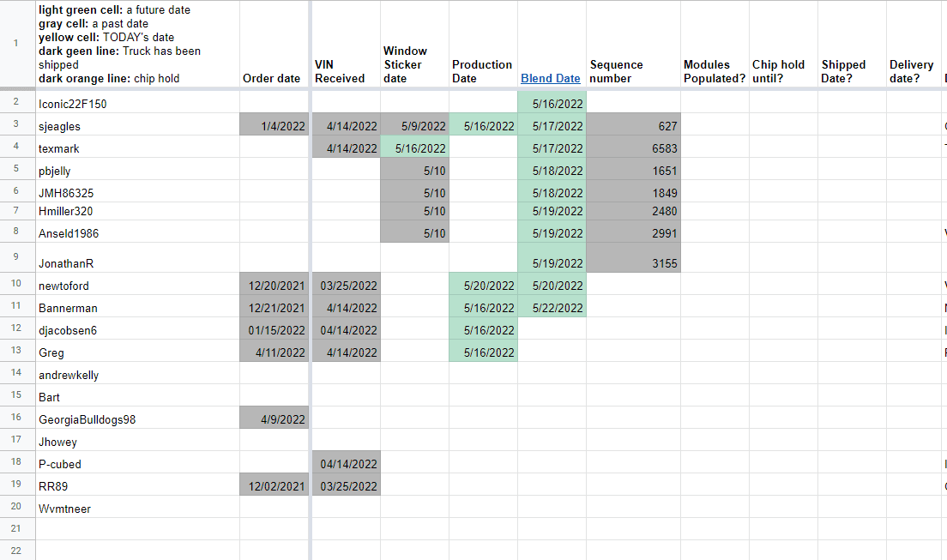The height and width of the screenshot is (560, 947).
Task: Select the sjeagles username cell
Action: pyautogui.click(x=137, y=126)
